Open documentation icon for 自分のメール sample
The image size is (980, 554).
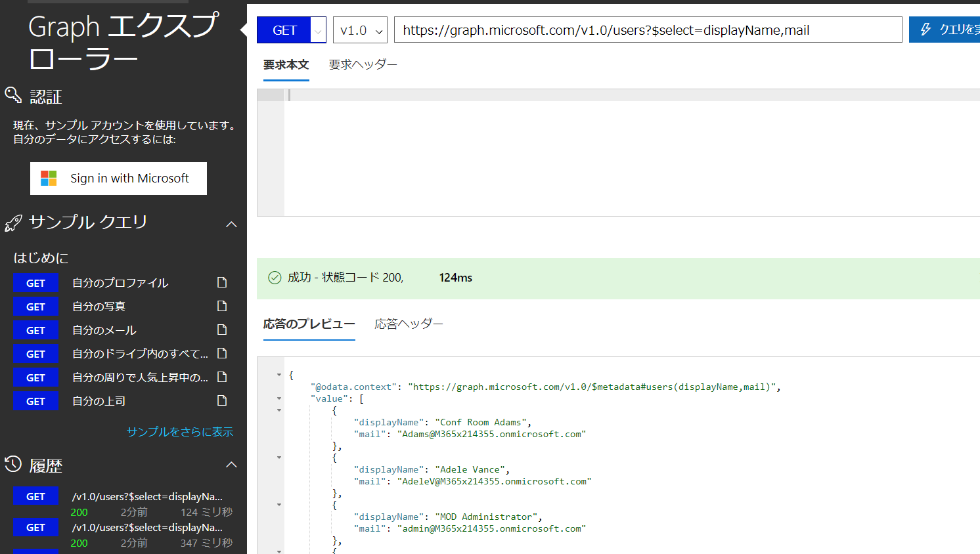222,330
